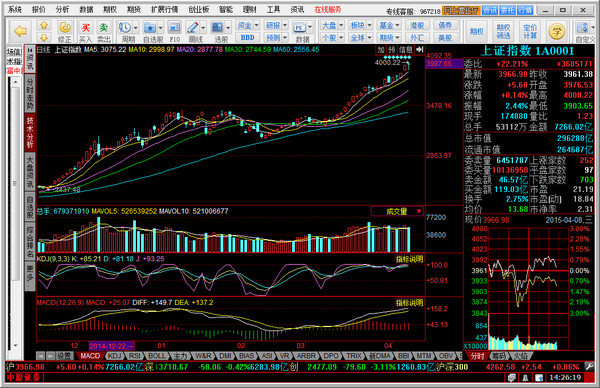Click the 数据 PE data icon
Screen dimensions: 600x388
(x=299, y=28)
